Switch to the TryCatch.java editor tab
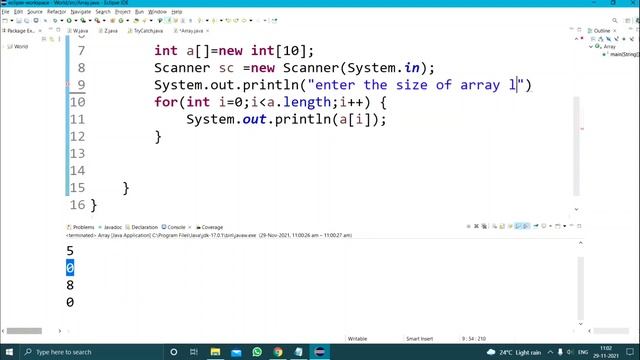The width and height of the screenshot is (640, 360). [145, 31]
